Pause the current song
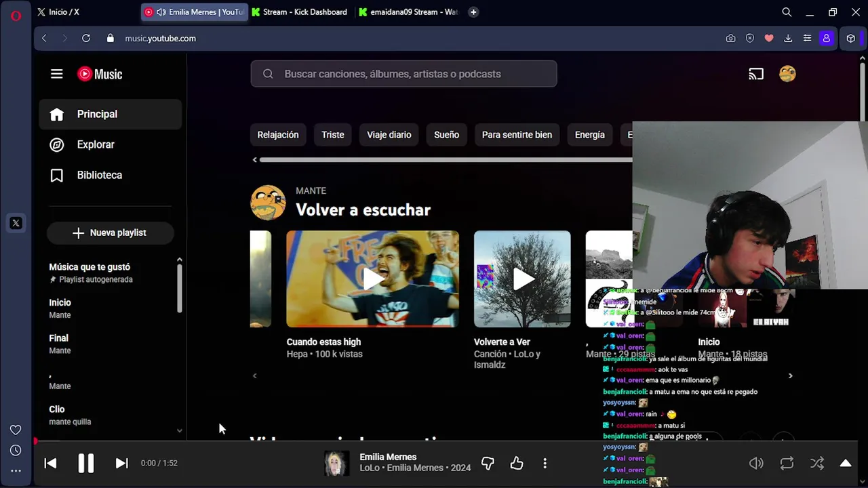The height and width of the screenshot is (488, 868). tap(86, 463)
